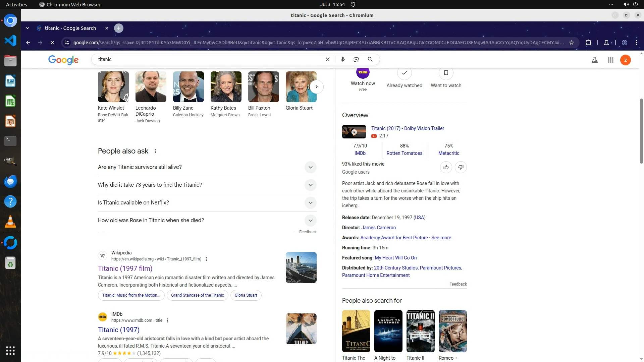Viewport: 644px width, 362px height.
Task: Click the thumbs down dislike button
Action: pyautogui.click(x=461, y=167)
